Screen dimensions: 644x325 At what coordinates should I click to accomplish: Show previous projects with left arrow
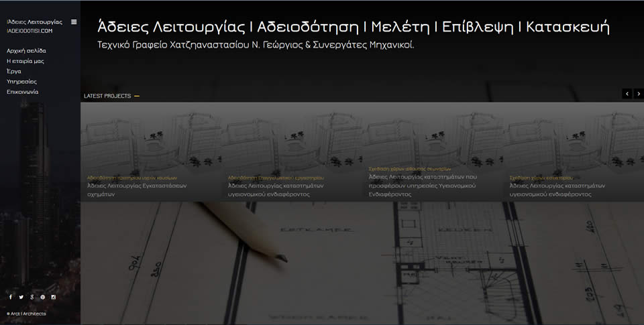point(627,94)
